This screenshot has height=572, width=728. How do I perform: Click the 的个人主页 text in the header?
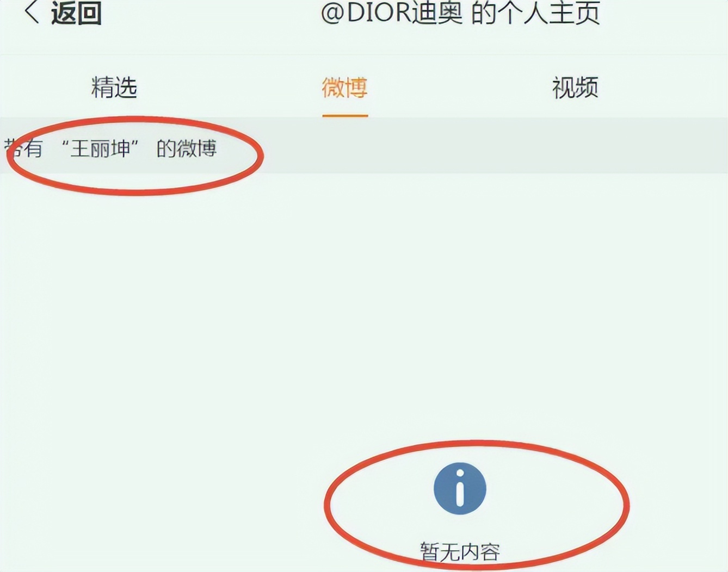(x=535, y=13)
